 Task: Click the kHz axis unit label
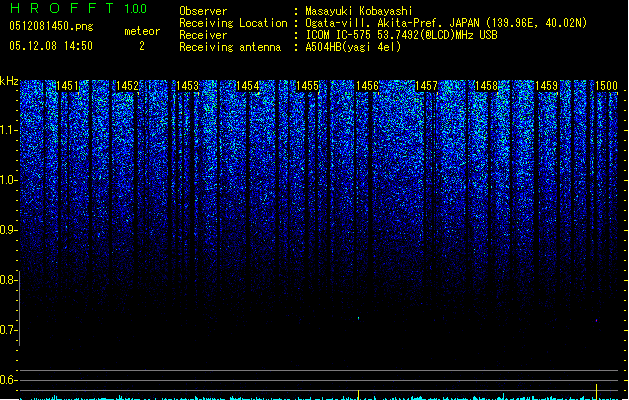click(x=9, y=81)
